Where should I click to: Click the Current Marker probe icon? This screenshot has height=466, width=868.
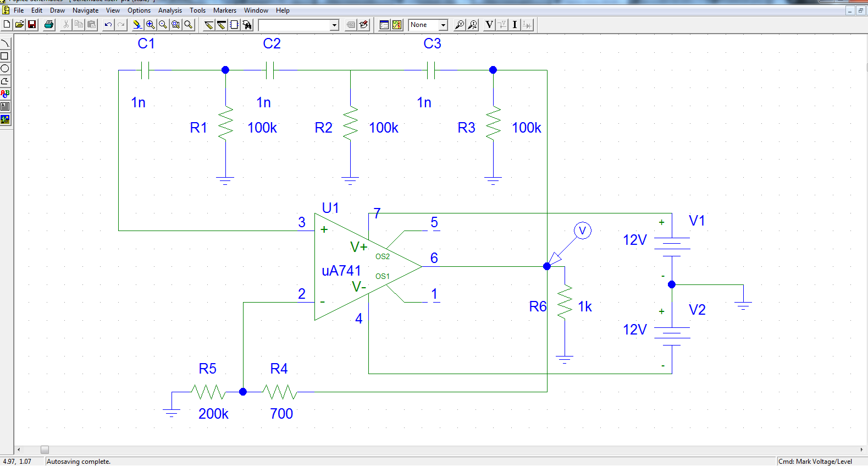tap(472, 25)
